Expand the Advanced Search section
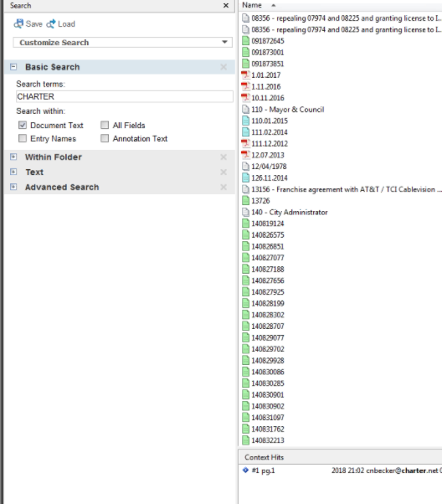442x504 pixels. click(x=13, y=187)
